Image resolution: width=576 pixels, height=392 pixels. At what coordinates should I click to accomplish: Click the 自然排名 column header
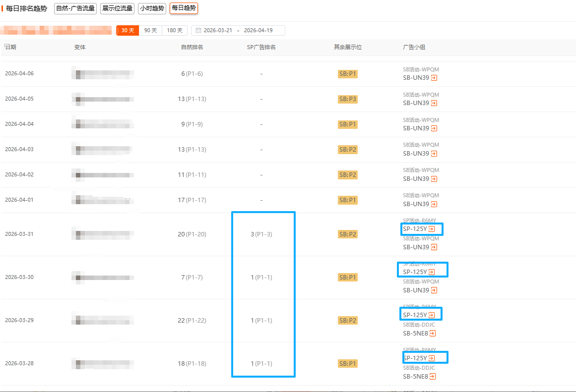click(x=192, y=47)
